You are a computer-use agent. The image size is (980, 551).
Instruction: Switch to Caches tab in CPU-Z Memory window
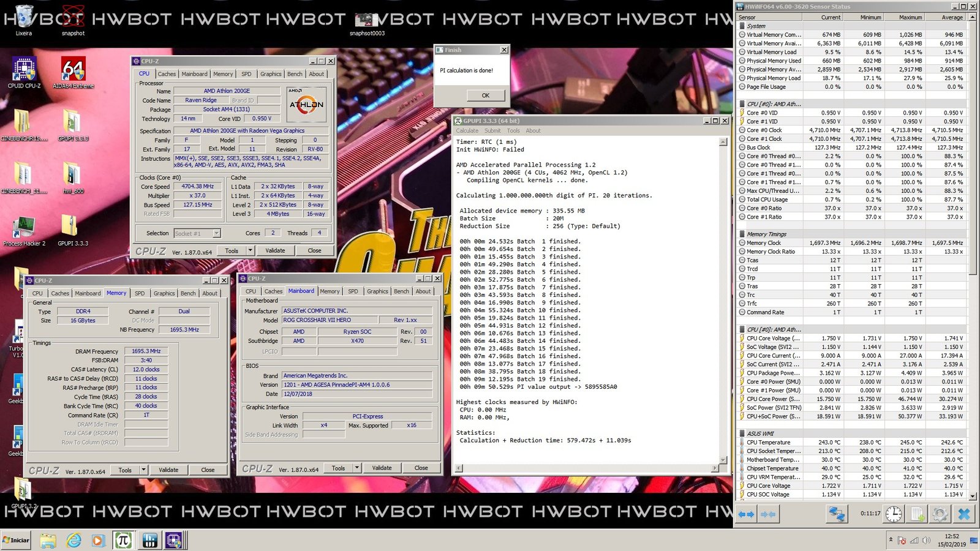(60, 293)
